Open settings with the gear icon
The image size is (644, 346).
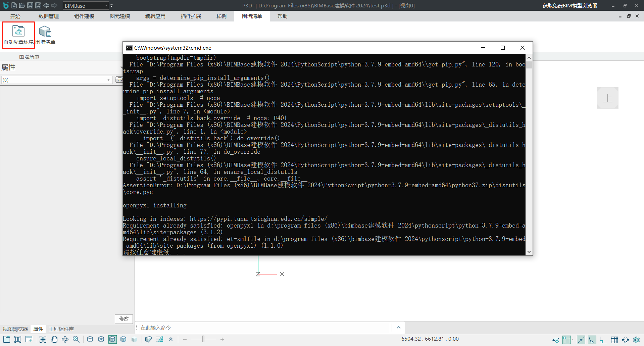pos(636,340)
